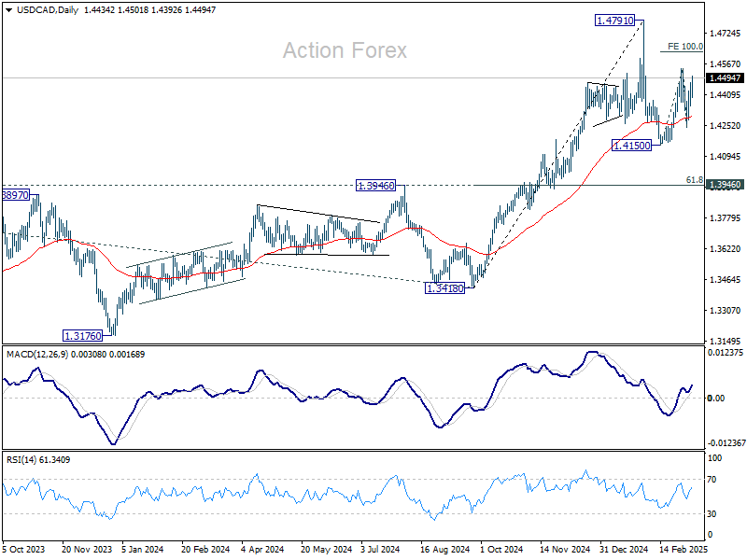
Task: Select the 14 Feb 2025 date label
Action: pos(684,550)
